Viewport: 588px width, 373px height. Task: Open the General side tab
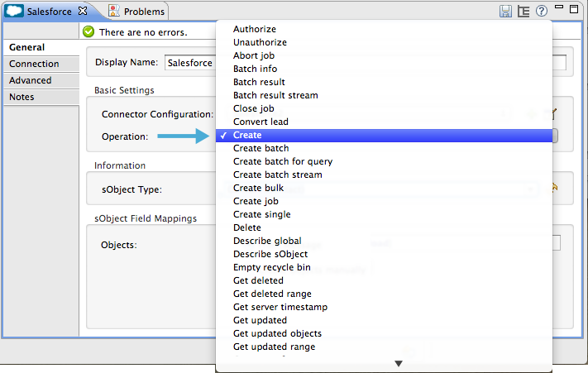click(x=41, y=47)
